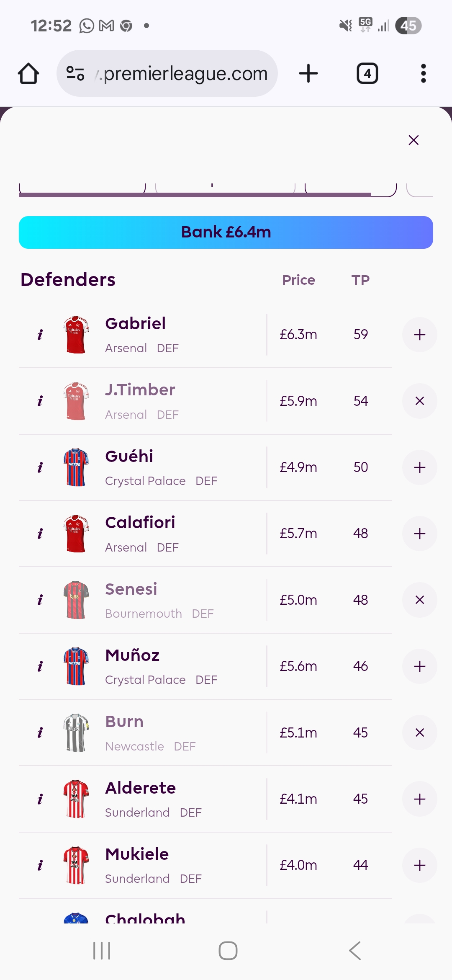Viewport: 452px width, 980px height.
Task: Close the player selection dialog
Action: click(x=413, y=140)
